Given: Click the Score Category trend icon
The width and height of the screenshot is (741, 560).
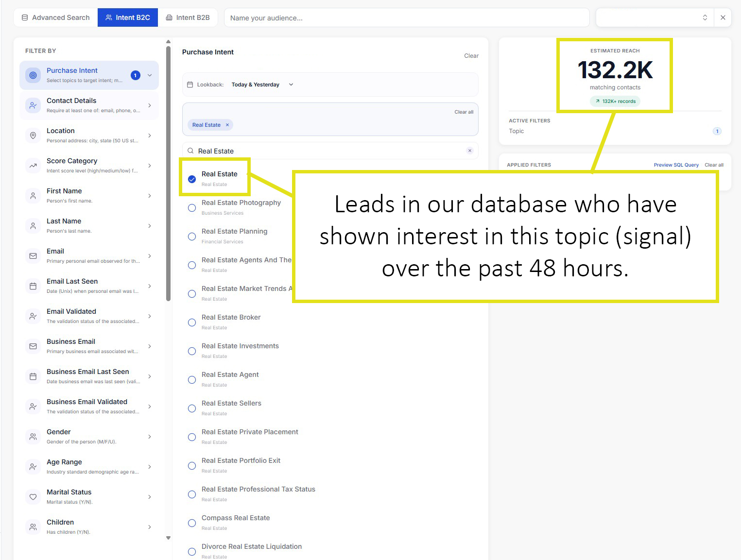Looking at the screenshot, I should pos(33,166).
